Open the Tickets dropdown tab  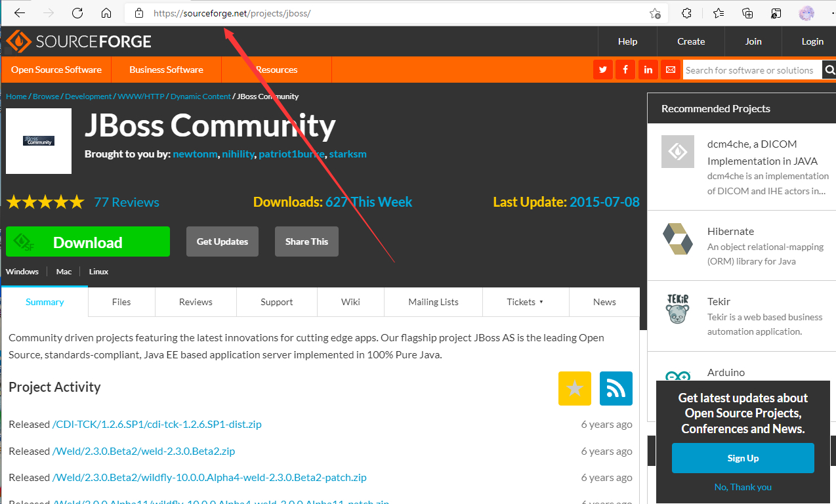526,302
